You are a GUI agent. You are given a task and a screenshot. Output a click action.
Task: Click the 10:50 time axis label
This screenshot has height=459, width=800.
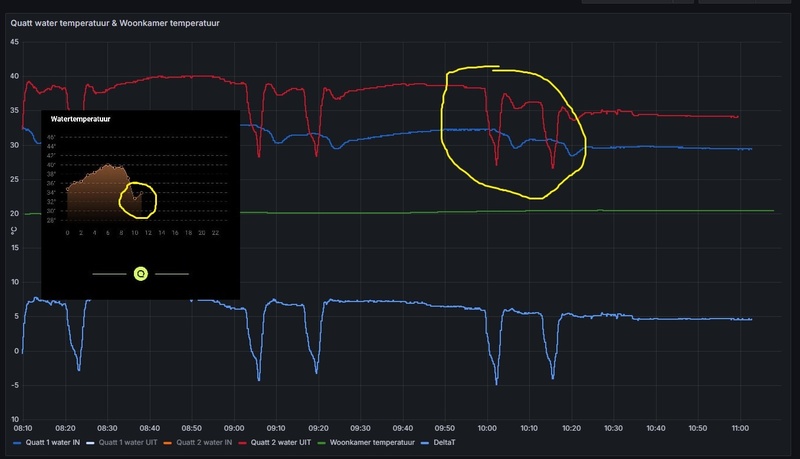[698, 428]
